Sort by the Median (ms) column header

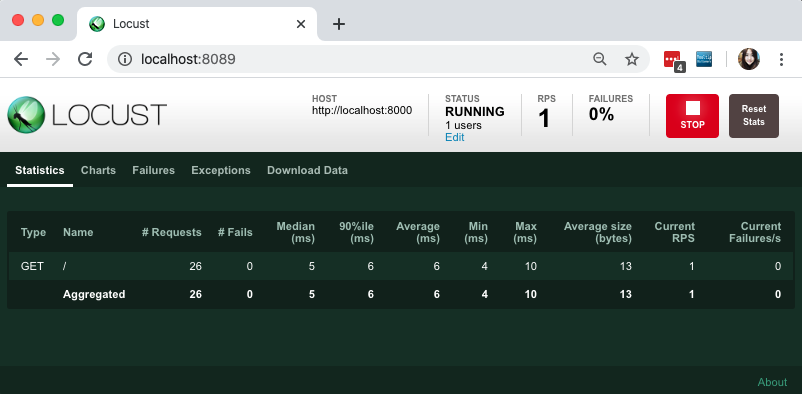pyautogui.click(x=296, y=232)
